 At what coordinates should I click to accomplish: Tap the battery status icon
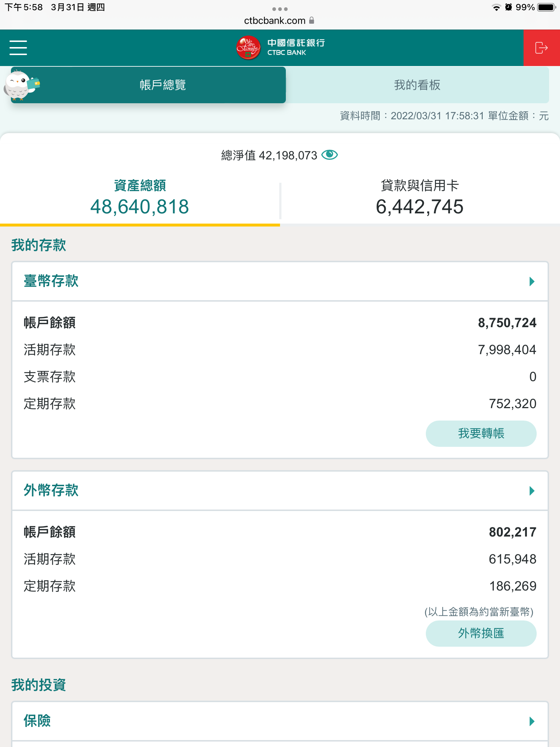(x=546, y=7)
